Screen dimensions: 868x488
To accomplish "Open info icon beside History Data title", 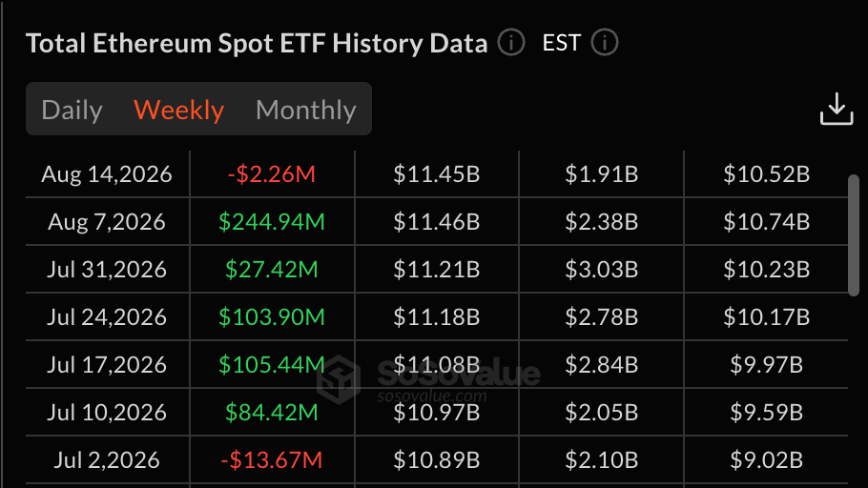I will (511, 43).
